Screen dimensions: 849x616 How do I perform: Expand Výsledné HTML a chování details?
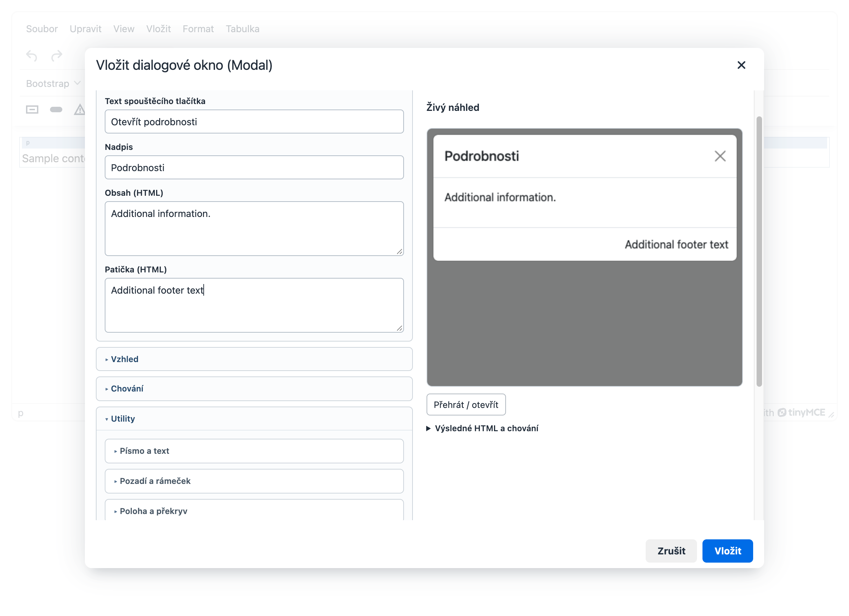tap(482, 428)
